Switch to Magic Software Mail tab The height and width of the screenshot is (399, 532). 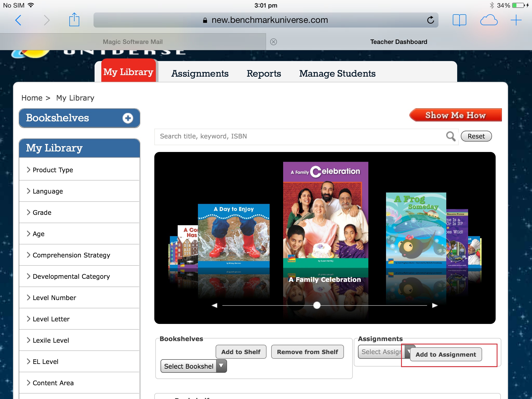coord(133,42)
